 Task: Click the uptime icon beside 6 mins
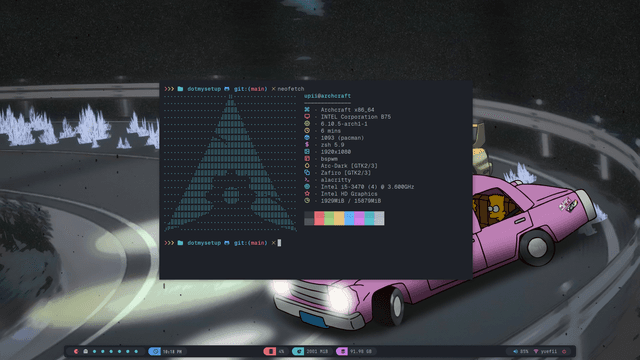(x=307, y=131)
